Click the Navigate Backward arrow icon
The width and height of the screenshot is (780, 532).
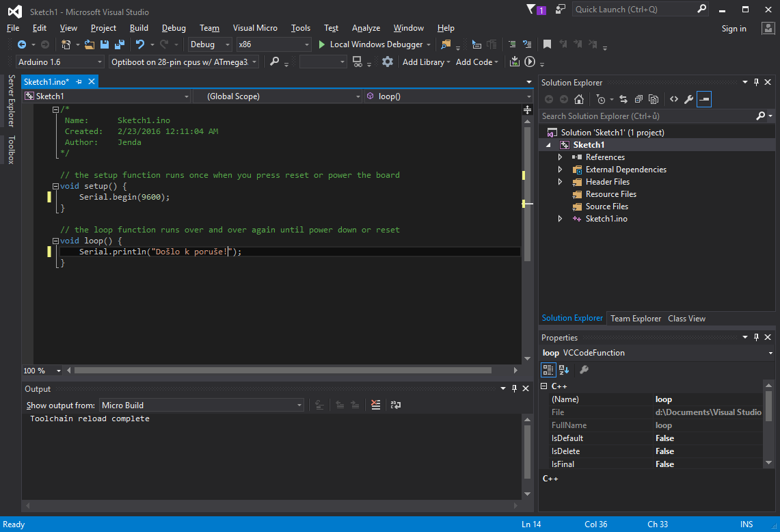(21, 44)
